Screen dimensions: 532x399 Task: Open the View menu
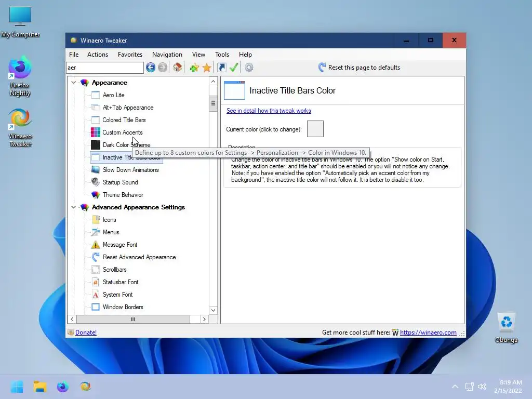(198, 55)
